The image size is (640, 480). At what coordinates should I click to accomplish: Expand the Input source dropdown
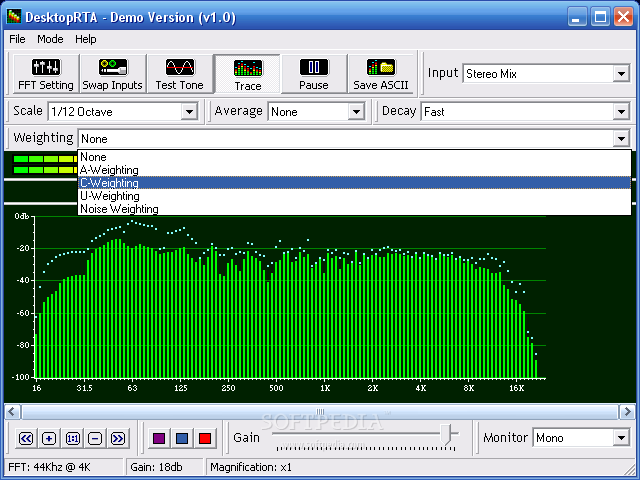click(x=621, y=74)
